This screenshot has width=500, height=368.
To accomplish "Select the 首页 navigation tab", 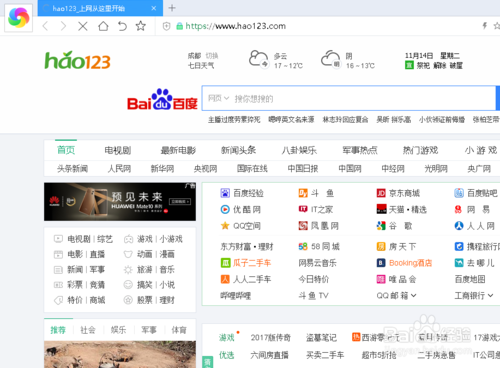I will (66, 150).
